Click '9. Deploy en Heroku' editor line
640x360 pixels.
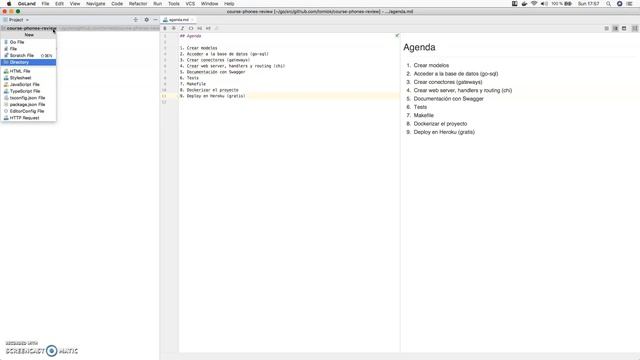[x=213, y=96]
